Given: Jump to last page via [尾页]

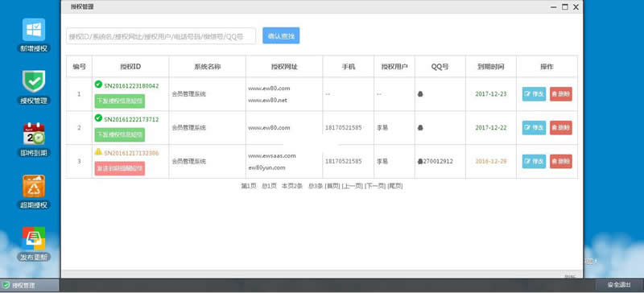Looking at the screenshot, I should click(x=395, y=186).
